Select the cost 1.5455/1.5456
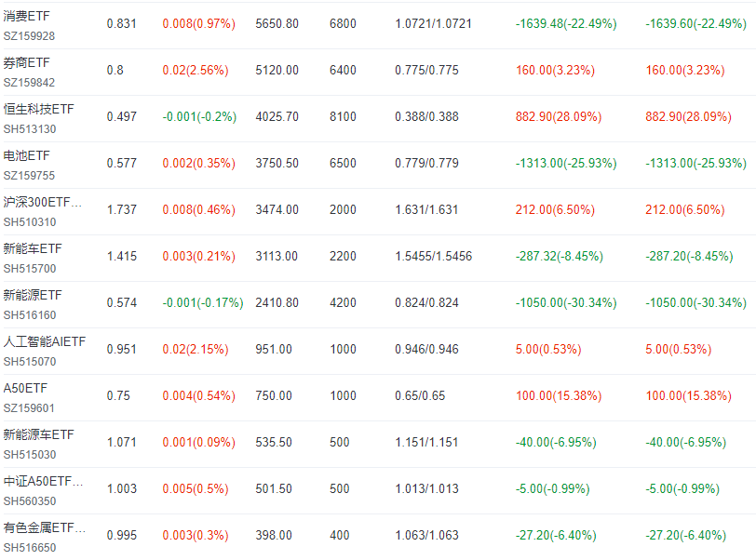The image size is (756, 560). pyautogui.click(x=434, y=257)
